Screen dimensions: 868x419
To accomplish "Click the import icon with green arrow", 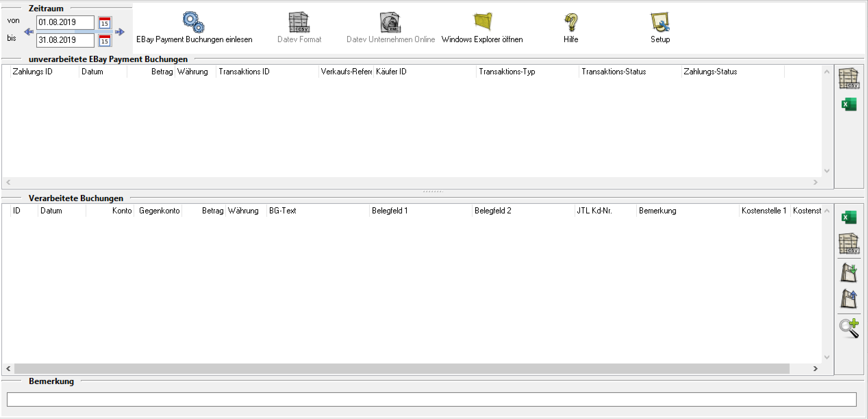I will [849, 273].
